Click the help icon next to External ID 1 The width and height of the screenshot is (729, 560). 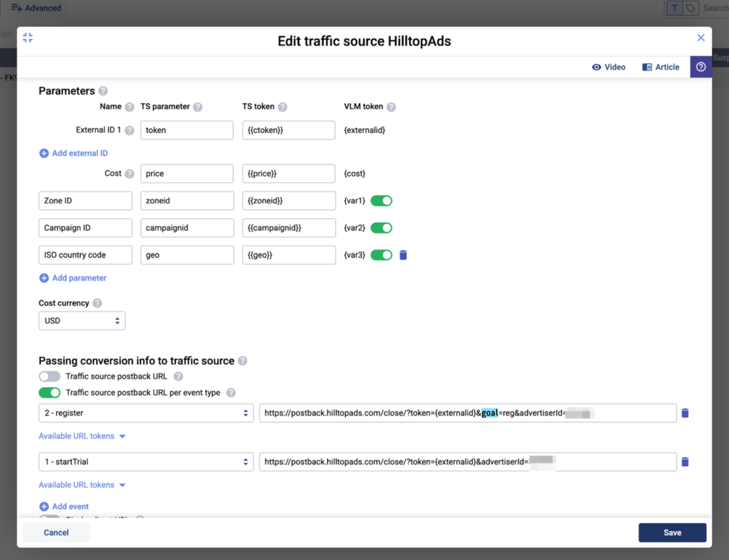click(130, 130)
